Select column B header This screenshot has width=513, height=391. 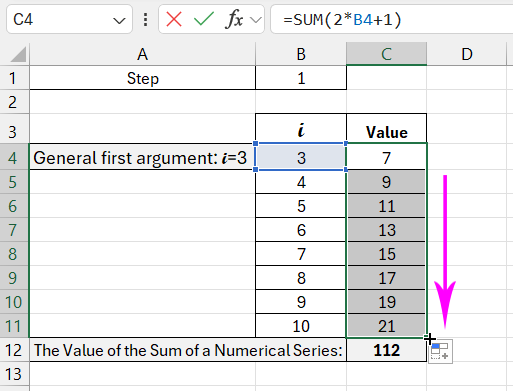(x=301, y=54)
